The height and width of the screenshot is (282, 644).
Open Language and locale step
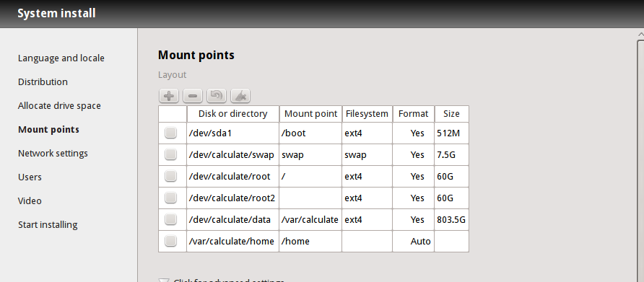(x=61, y=58)
